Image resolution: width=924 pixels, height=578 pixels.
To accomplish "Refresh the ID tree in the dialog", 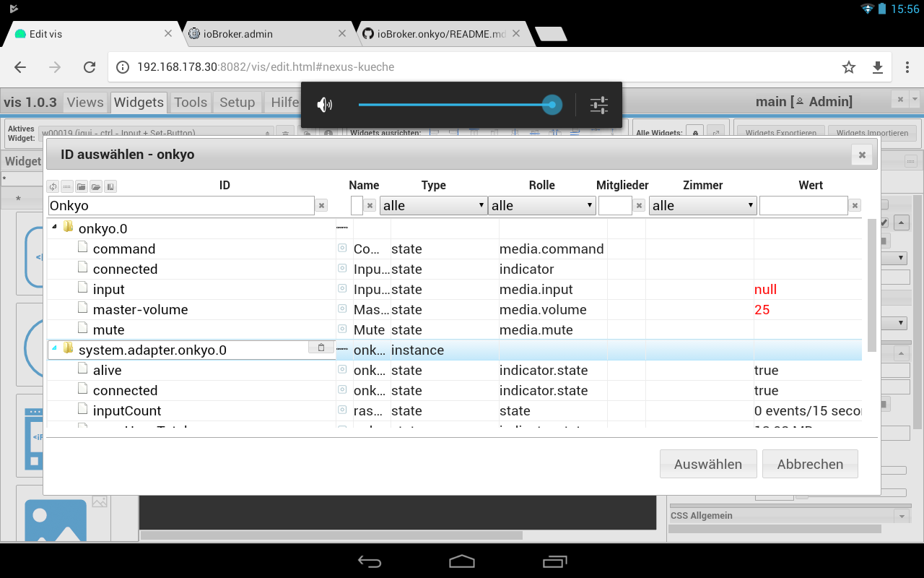I will point(53,186).
